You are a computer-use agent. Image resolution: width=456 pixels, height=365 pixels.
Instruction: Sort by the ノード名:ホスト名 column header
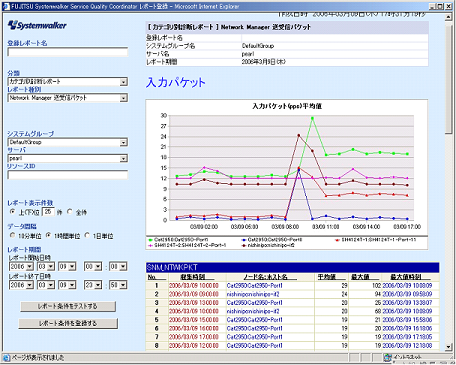(x=265, y=277)
